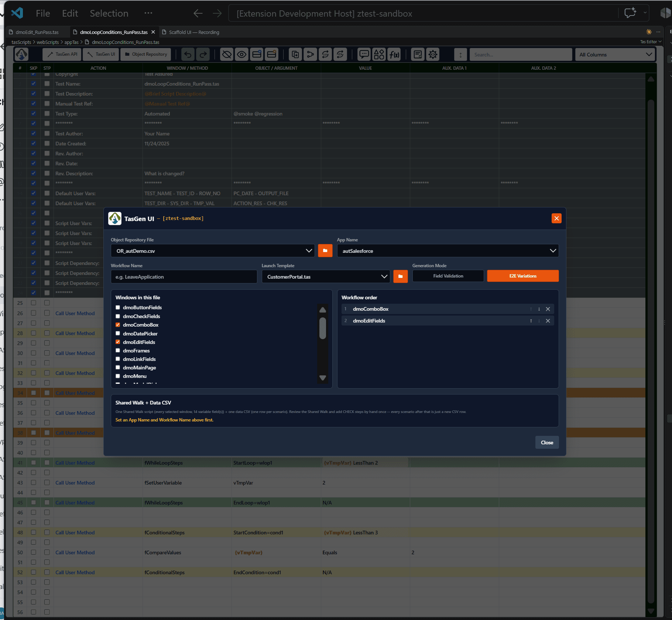The width and height of the screenshot is (672, 620).
Task: Click the Object Repository toolbar button
Action: coord(146,54)
